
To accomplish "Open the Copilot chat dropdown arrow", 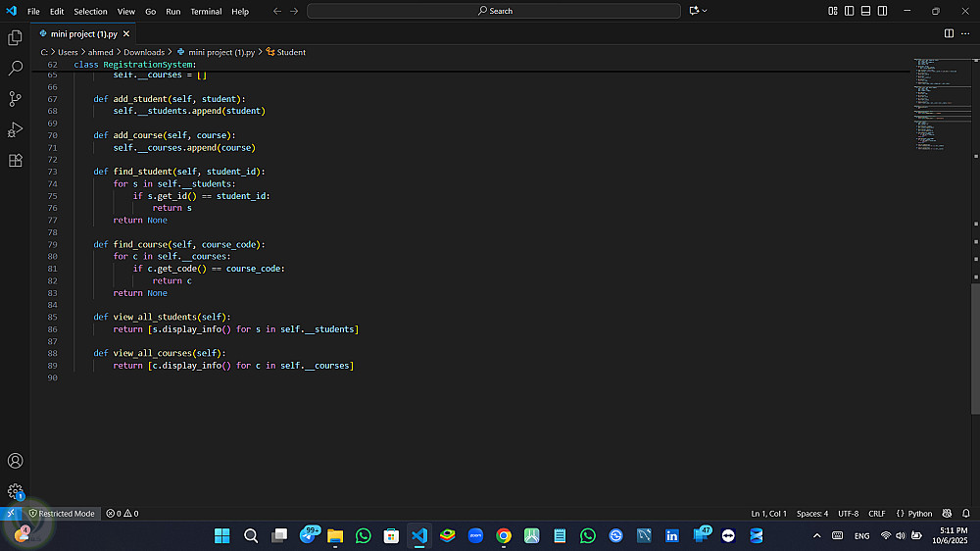I will click(x=705, y=11).
